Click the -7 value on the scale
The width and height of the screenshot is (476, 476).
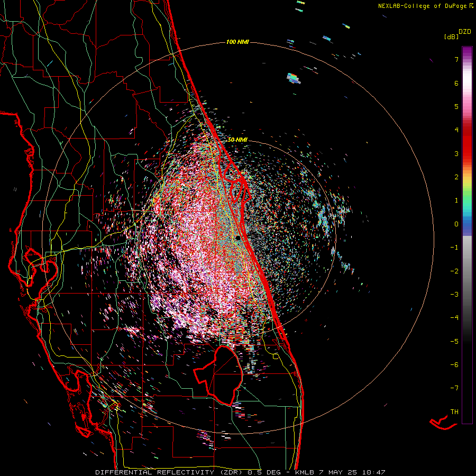tap(454, 388)
